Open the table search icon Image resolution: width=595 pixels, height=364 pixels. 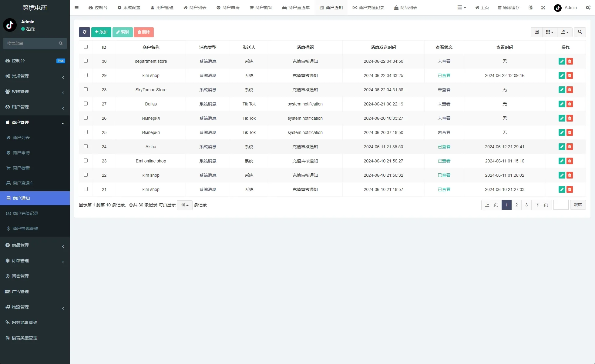(580, 32)
